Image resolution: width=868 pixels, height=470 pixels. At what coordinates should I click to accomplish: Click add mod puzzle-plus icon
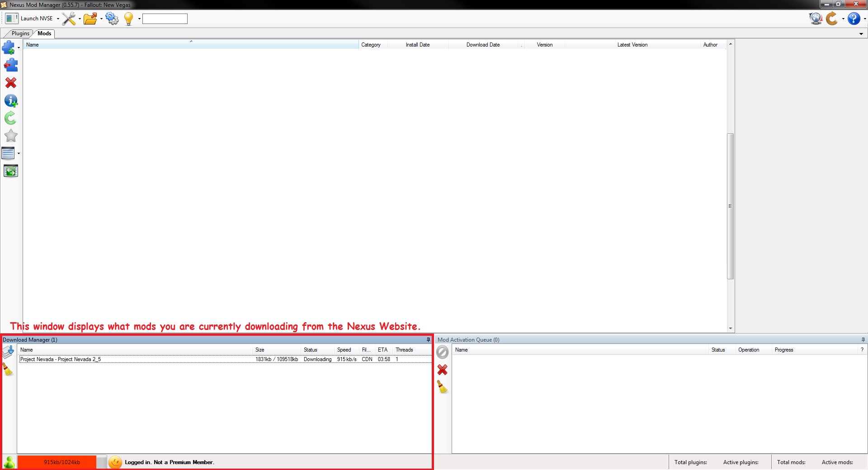[x=9, y=47]
